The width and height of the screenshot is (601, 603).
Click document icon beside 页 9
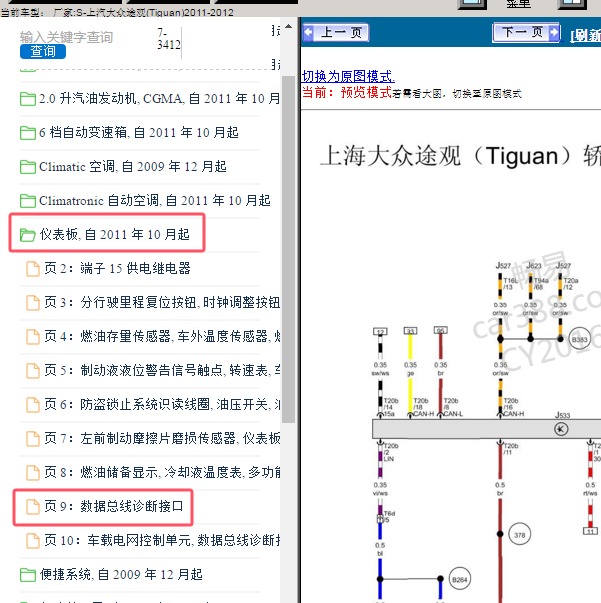tap(33, 506)
